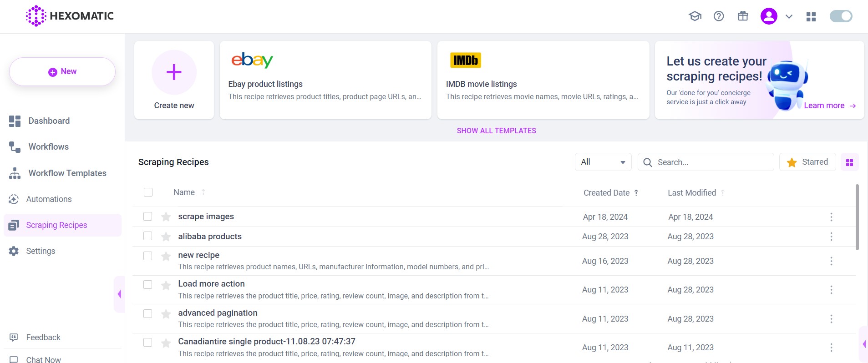Image resolution: width=868 pixels, height=363 pixels.
Task: Expand the account menu chevron
Action: click(789, 17)
